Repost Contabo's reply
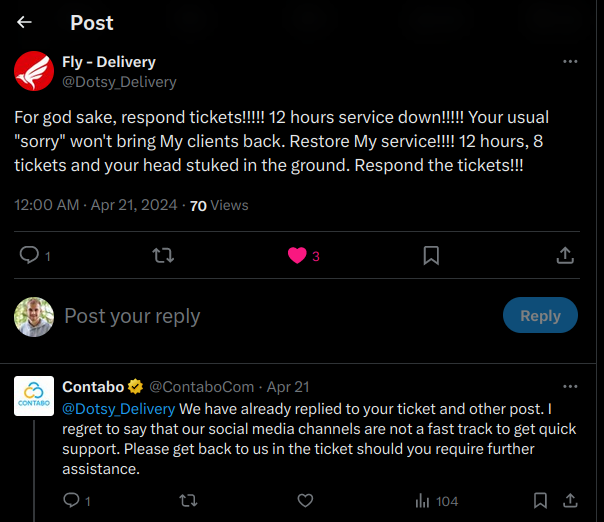Image resolution: width=604 pixels, height=522 pixels. pyautogui.click(x=188, y=500)
